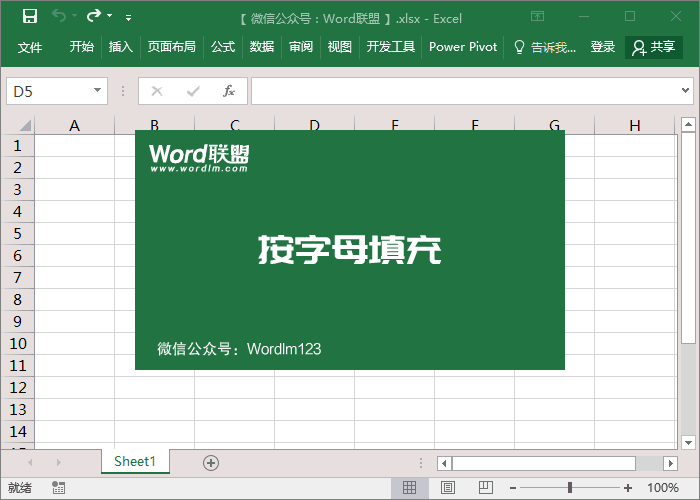The width and height of the screenshot is (700, 500).
Task: Click the Save icon in quick access toolbar
Action: [30, 17]
